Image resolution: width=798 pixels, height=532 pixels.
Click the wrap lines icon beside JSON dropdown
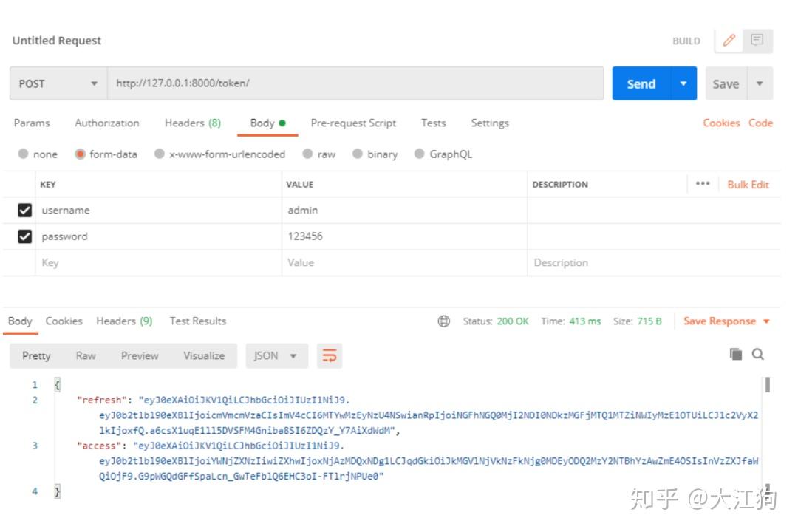tap(330, 355)
